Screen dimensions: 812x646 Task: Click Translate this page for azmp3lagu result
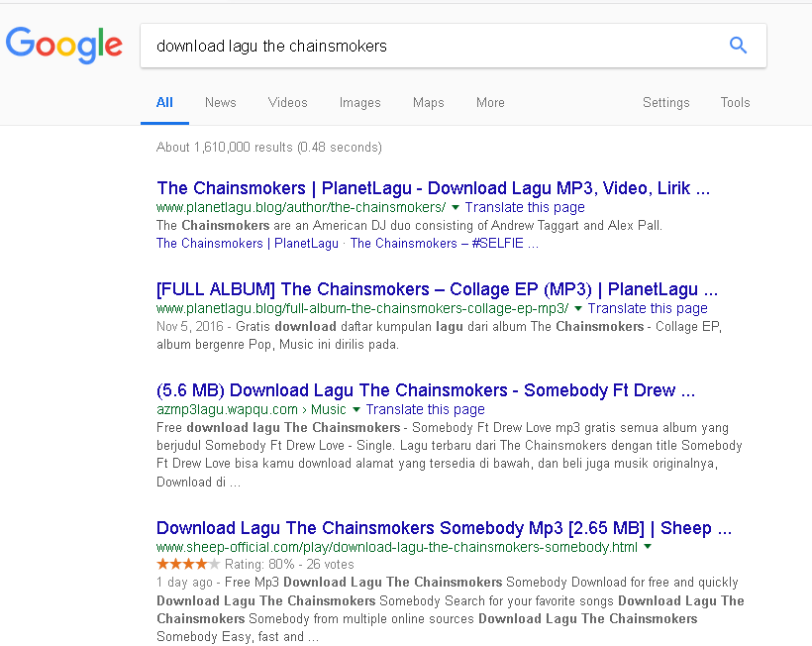tap(426, 409)
